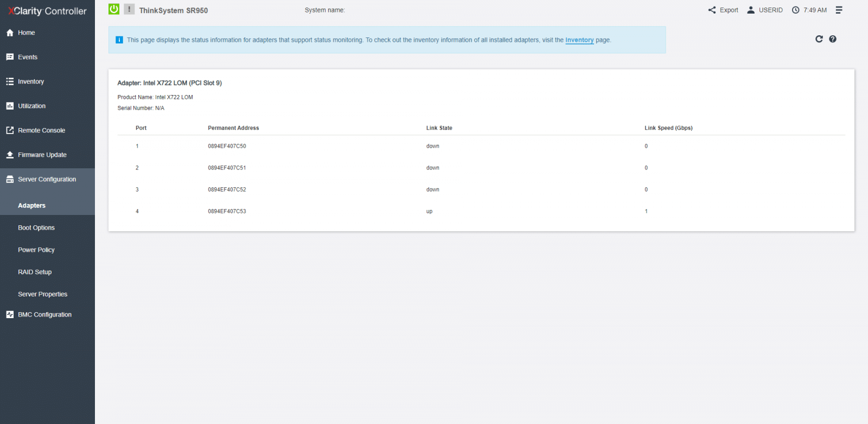Click the blue info icon in banner

click(119, 40)
